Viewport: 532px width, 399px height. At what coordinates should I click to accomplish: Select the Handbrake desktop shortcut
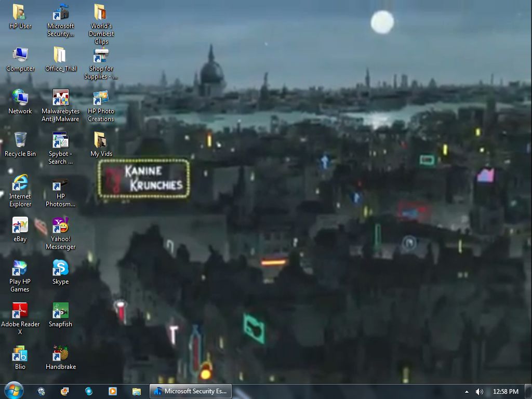pyautogui.click(x=60, y=357)
